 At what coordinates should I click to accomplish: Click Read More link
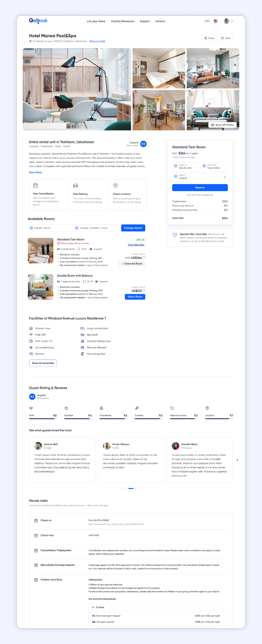[35, 172]
